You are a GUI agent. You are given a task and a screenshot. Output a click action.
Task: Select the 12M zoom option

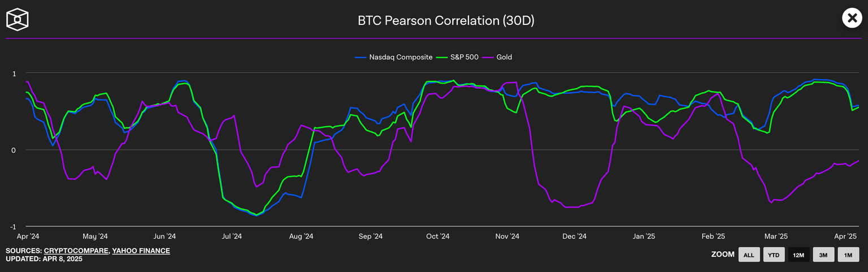798,255
